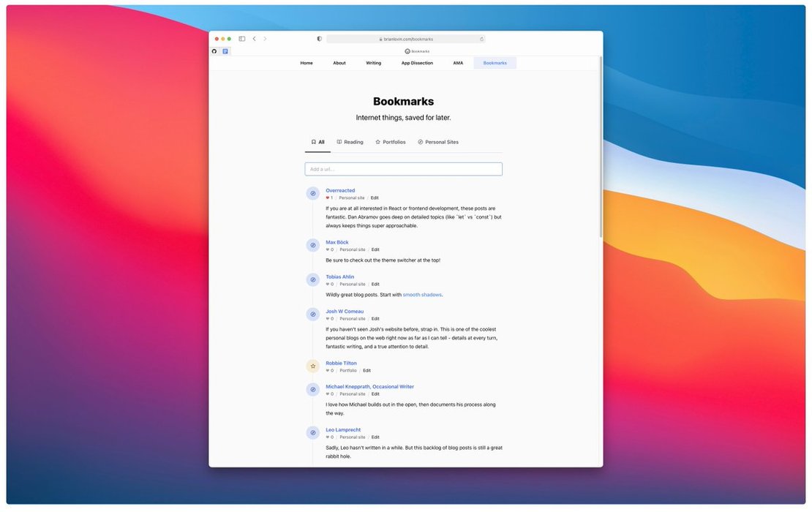Screen dimensions: 812x512
Task: Click the brianlovin.com/bookmarks address bar
Action: [x=406, y=39]
